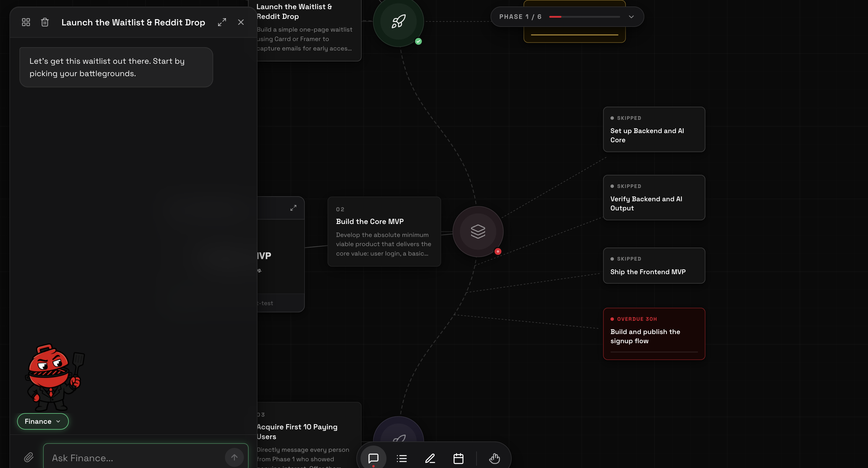Expand the Phase 1 / 6 chevron
Screen dimensions: 868x468
point(631,17)
